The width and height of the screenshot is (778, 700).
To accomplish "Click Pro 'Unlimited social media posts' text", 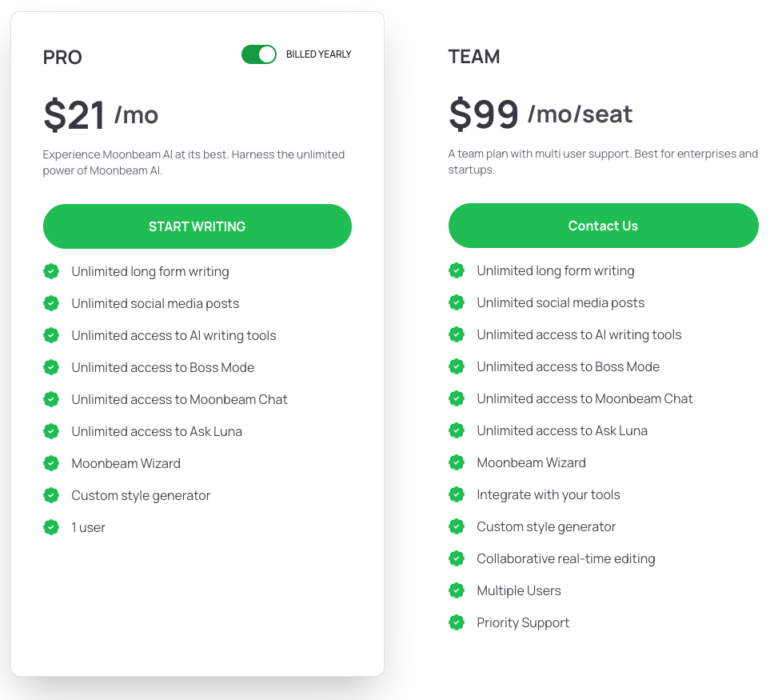I will pos(155,303).
